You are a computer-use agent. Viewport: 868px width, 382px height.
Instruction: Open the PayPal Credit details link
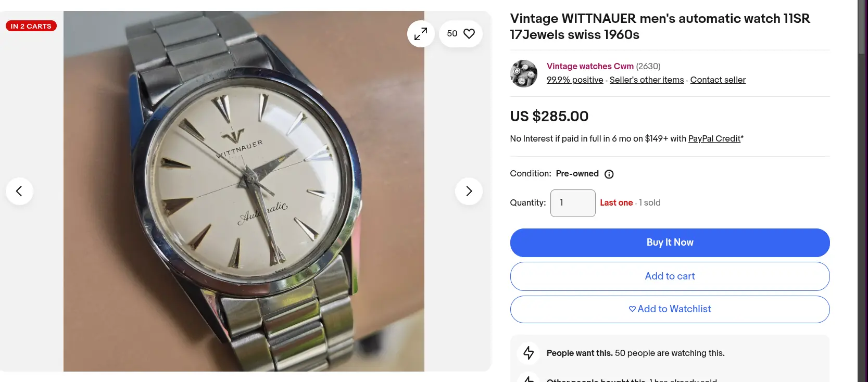[x=714, y=138]
